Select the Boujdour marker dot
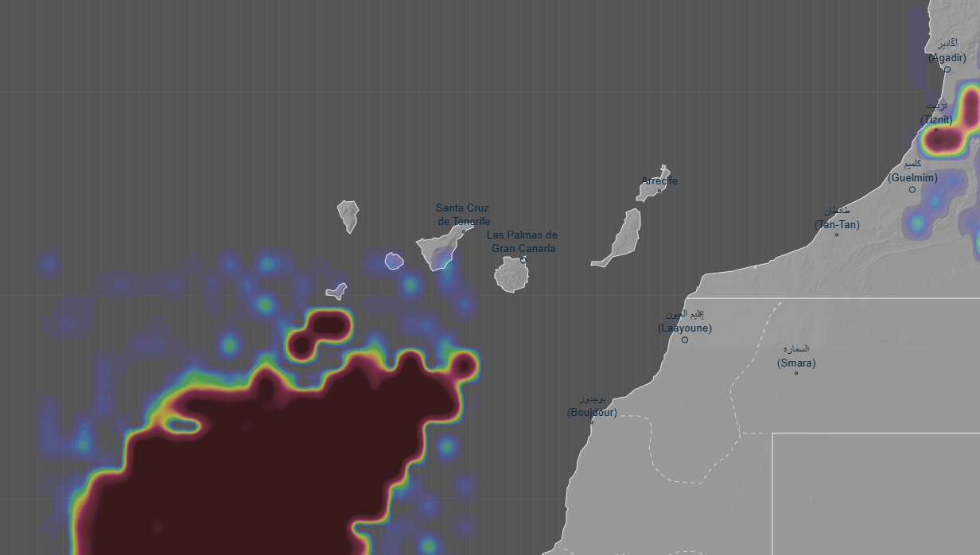This screenshot has width=980, height=555. click(591, 422)
